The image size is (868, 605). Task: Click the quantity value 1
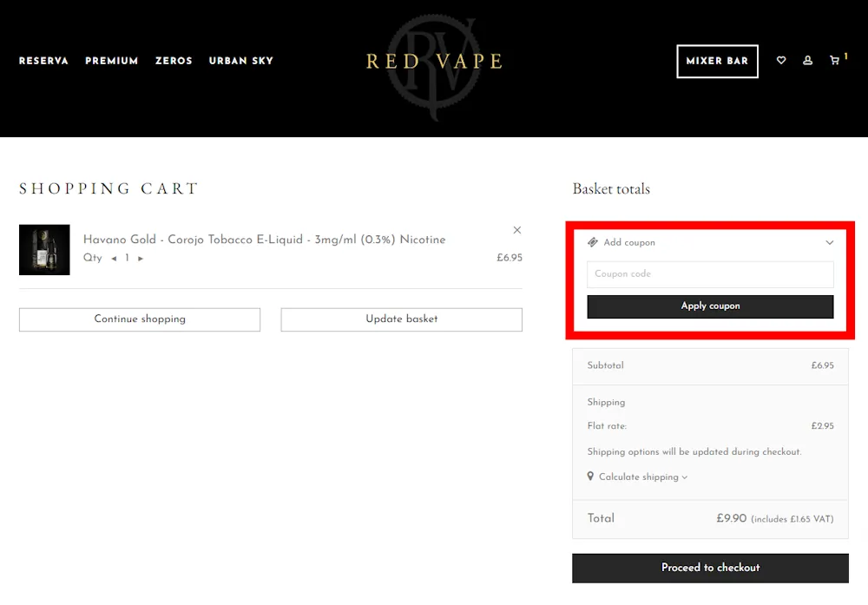pyautogui.click(x=127, y=258)
